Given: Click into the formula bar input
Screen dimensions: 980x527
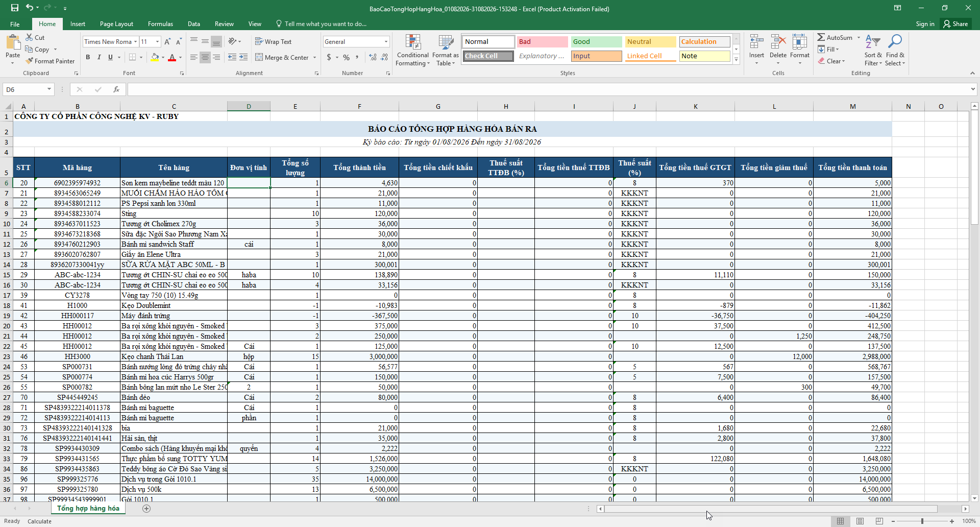Looking at the screenshot, I should pyautogui.click(x=547, y=89).
